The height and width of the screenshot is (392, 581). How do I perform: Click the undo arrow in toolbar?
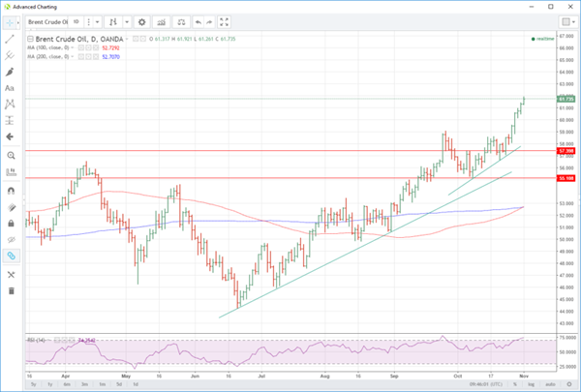point(198,20)
